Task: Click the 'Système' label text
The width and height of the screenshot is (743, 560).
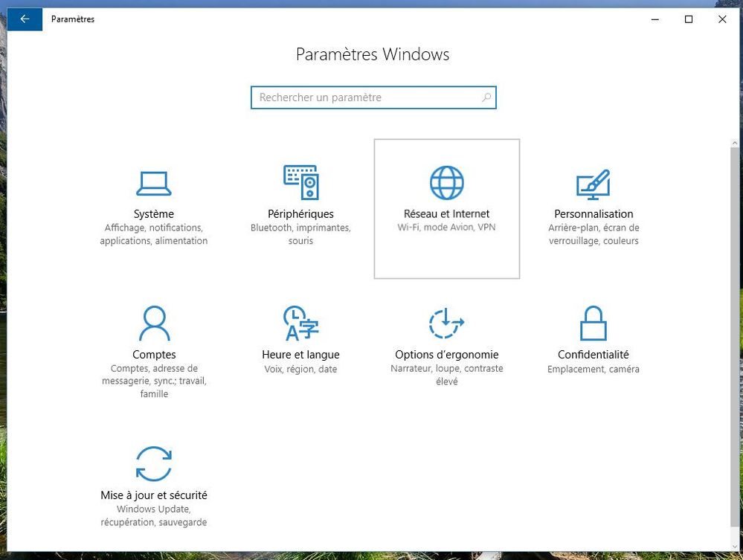Action: pyautogui.click(x=153, y=214)
